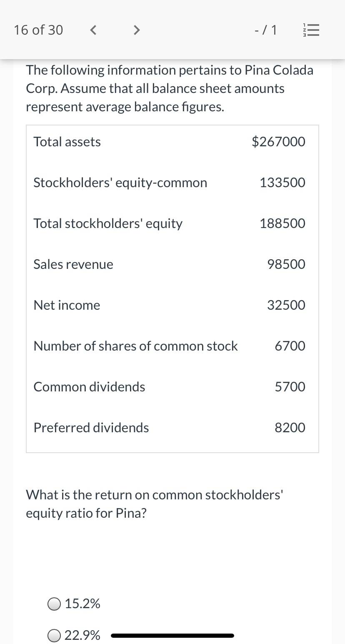Image resolution: width=345 pixels, height=644 pixels.
Task: Click the return on common stockholders' equity question text
Action: pos(155,504)
